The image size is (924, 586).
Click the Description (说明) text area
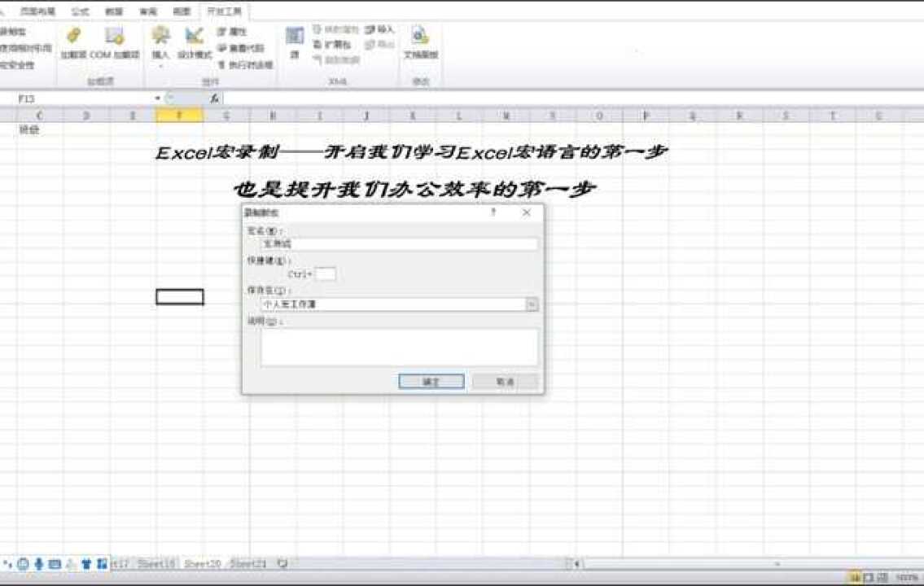tap(399, 347)
